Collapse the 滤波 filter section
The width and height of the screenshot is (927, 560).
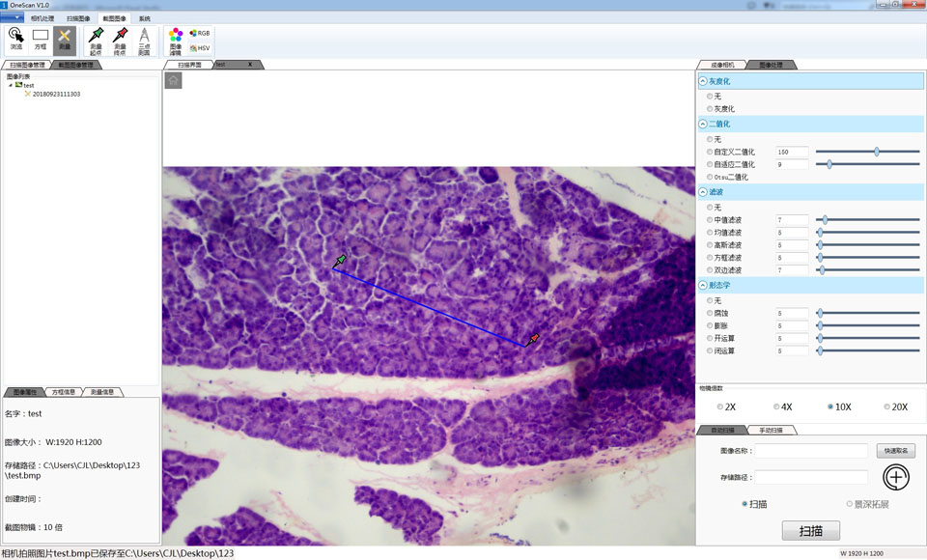(703, 192)
